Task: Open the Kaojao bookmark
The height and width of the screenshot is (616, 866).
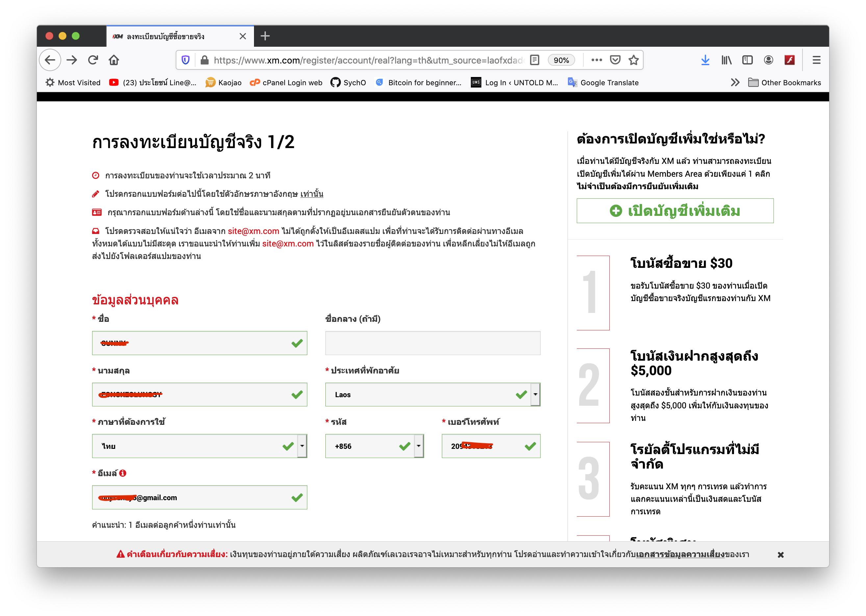Action: 223,83
